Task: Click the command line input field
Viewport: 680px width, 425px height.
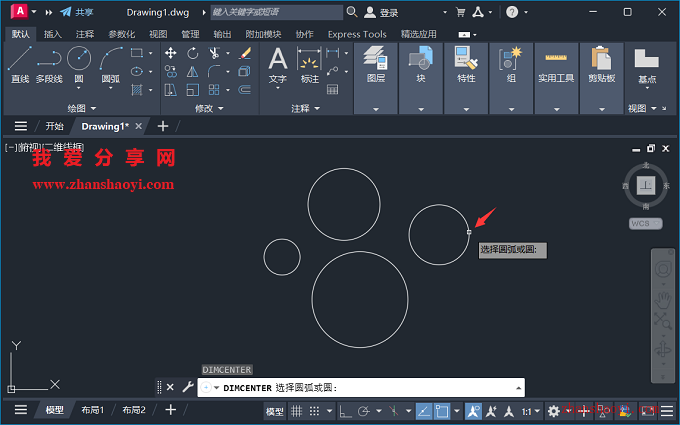Action: tap(361, 388)
